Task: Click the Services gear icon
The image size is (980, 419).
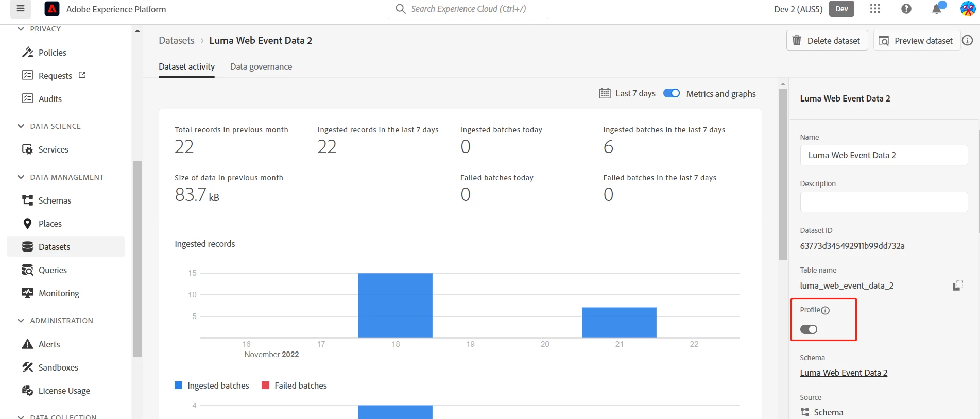Action: [28, 149]
